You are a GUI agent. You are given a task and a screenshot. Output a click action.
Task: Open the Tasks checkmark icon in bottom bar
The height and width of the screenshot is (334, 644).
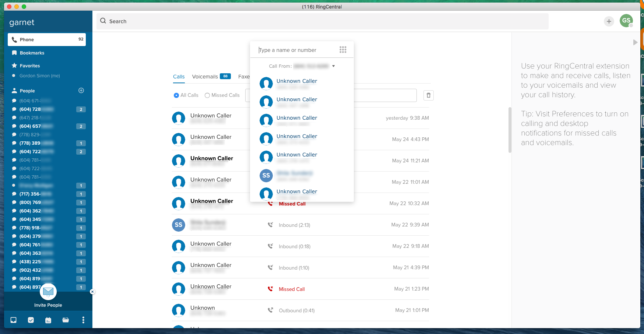click(31, 320)
